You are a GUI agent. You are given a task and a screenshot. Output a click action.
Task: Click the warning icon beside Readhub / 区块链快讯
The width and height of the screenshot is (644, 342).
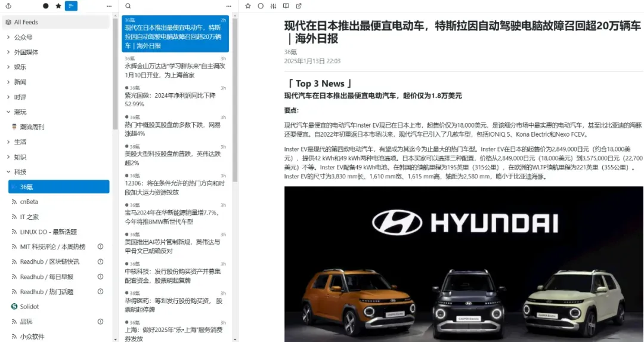[100, 261]
